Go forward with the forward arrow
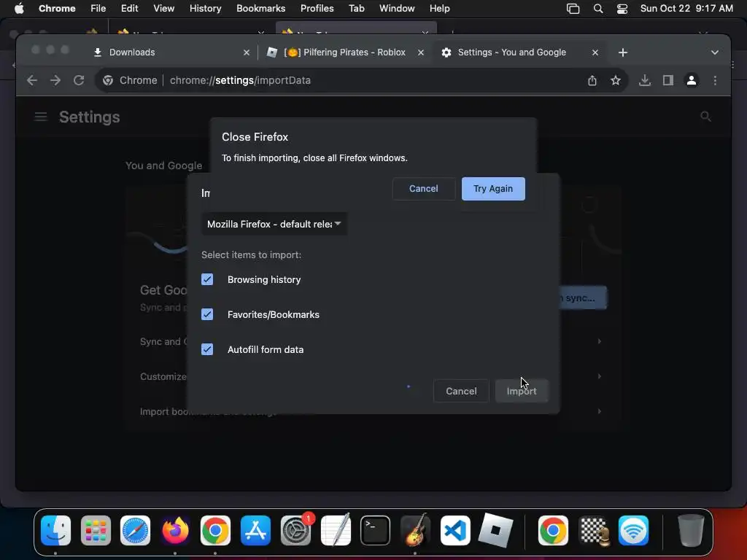747x560 pixels. (55, 80)
